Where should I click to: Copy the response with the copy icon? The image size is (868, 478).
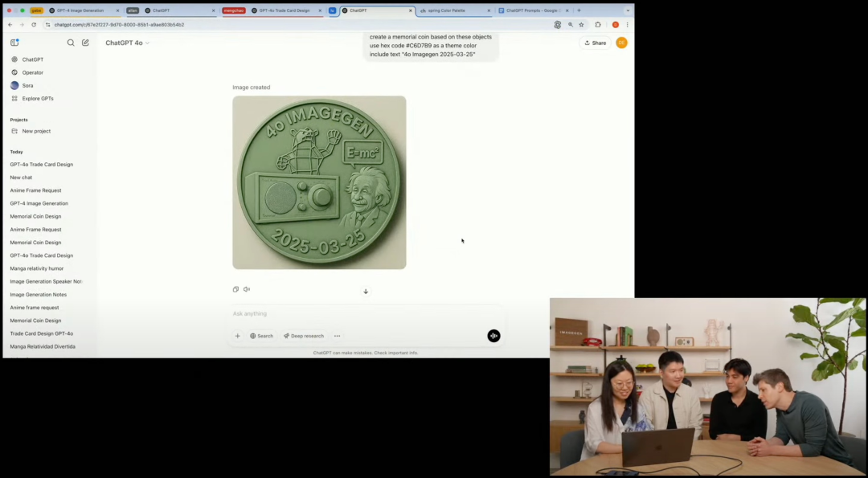[x=235, y=289]
